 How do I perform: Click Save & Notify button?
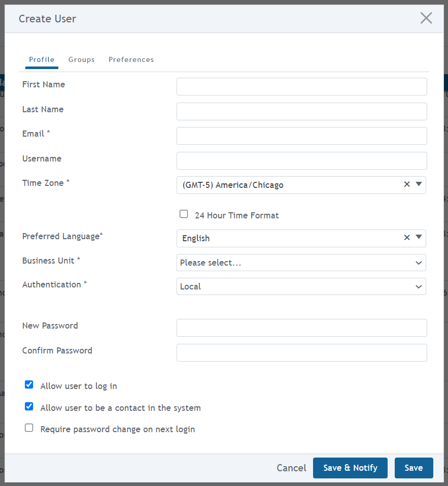(x=350, y=468)
